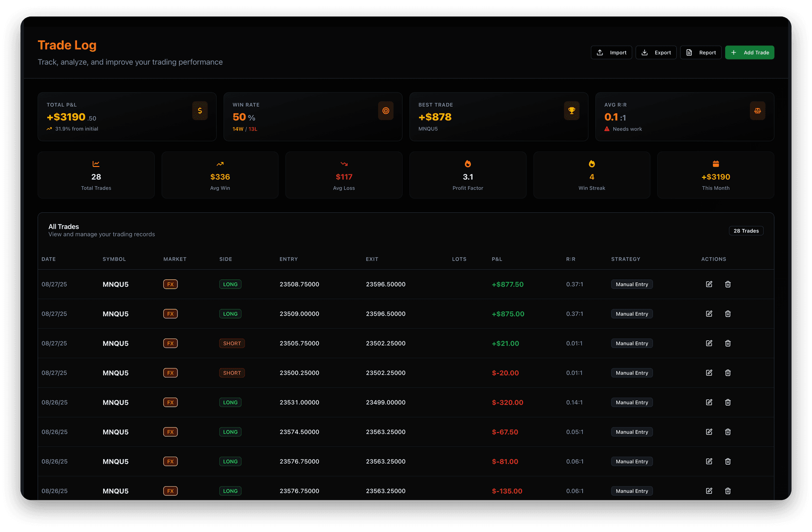Click the Date column header
Screen dimensions: 812x532
coord(48,259)
